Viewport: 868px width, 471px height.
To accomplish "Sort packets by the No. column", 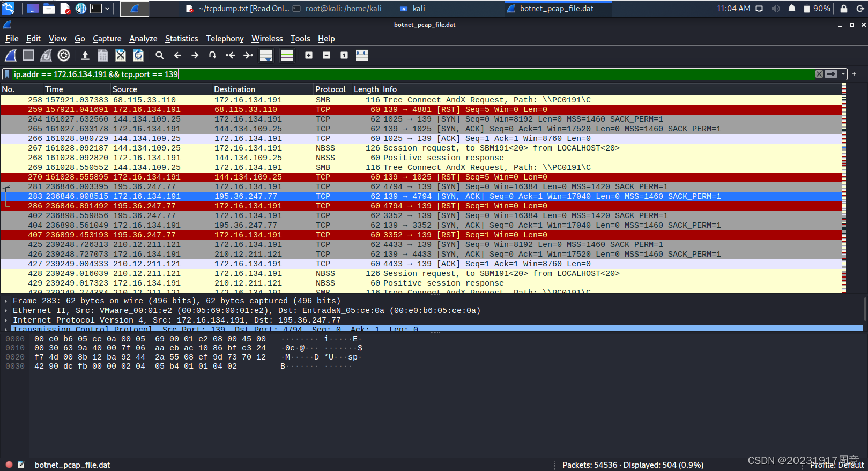I will tap(21, 89).
